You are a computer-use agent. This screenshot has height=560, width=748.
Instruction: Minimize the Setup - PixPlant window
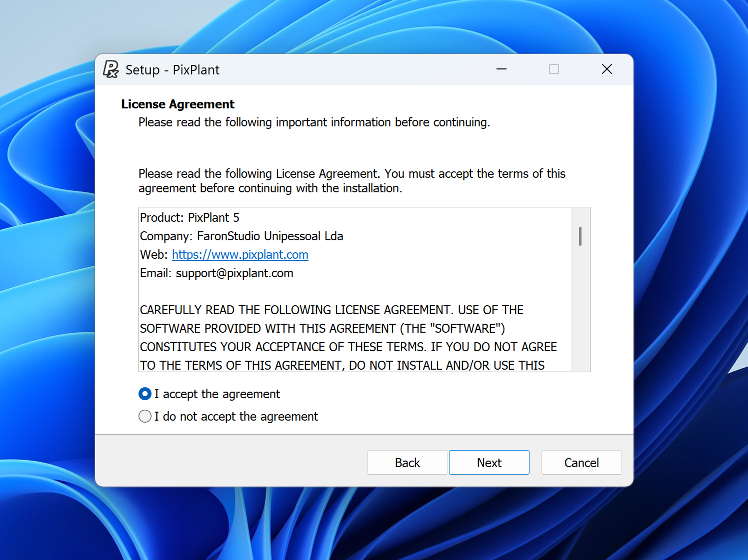tap(501, 69)
